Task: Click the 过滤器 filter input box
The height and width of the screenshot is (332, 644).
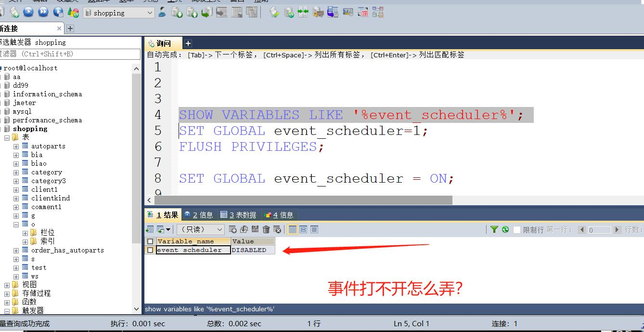Action: click(x=70, y=54)
